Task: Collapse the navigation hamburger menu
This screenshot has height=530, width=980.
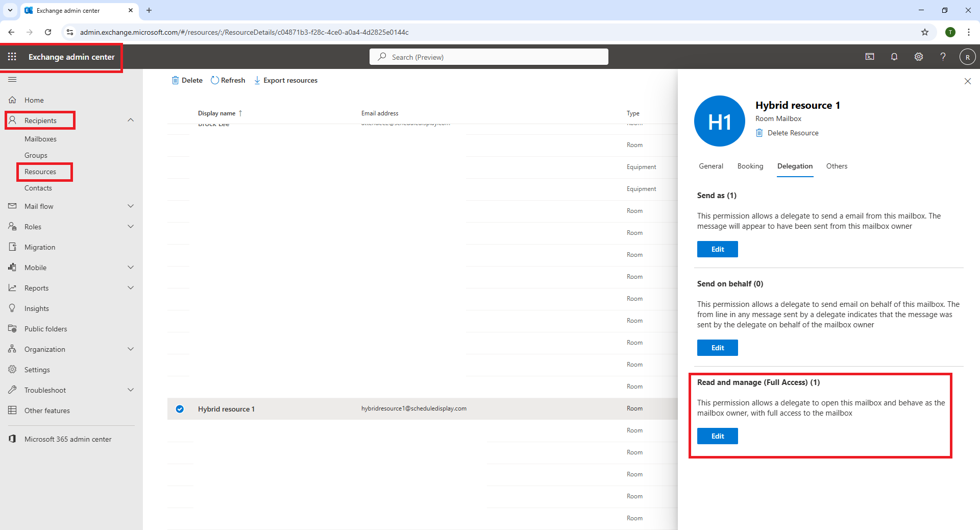Action: pyautogui.click(x=12, y=79)
